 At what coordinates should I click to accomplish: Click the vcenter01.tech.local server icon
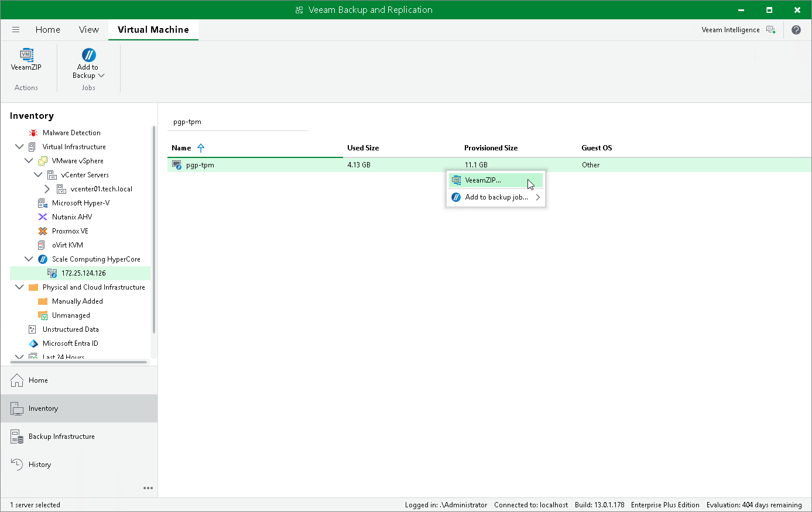(x=61, y=189)
